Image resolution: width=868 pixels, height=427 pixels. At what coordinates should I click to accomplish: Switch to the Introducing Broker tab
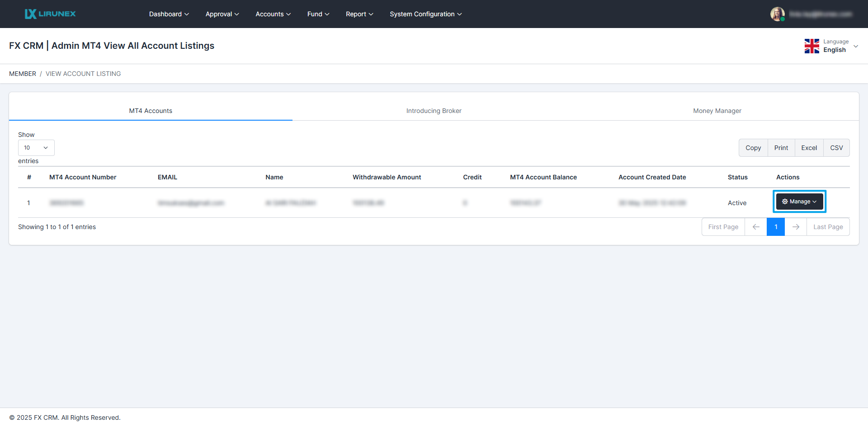(x=434, y=111)
